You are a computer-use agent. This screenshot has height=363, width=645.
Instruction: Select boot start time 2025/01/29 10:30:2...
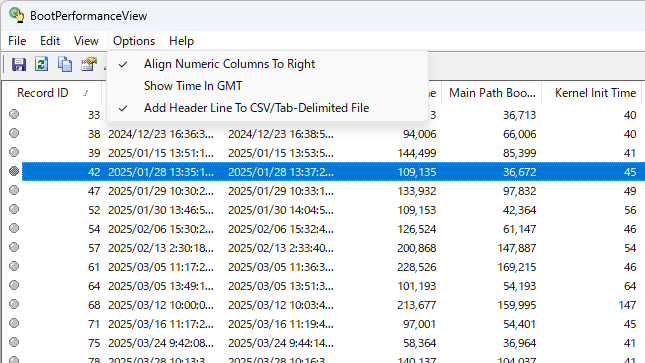click(161, 191)
